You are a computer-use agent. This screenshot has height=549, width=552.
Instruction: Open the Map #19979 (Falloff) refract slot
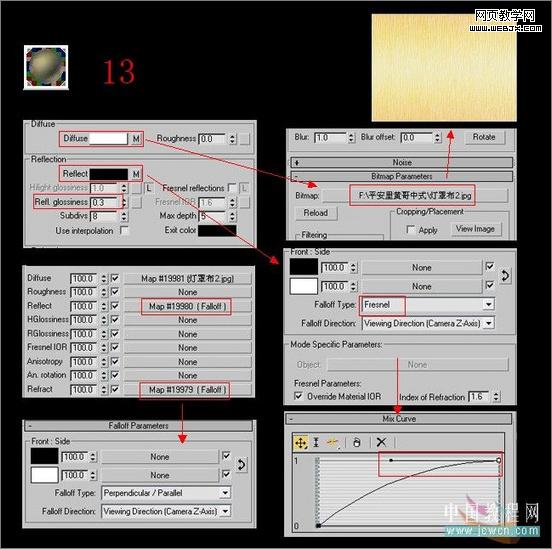pos(188,390)
